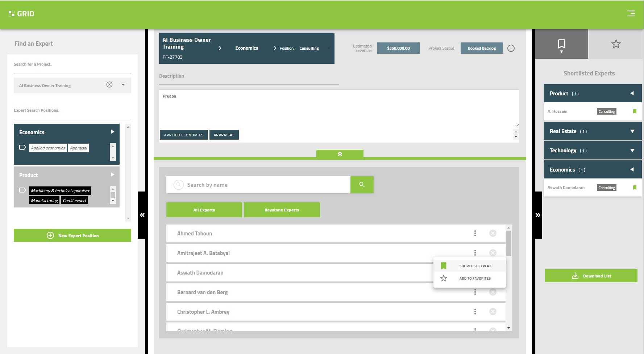
Task: Click the green search magnifier button
Action: pyautogui.click(x=362, y=185)
